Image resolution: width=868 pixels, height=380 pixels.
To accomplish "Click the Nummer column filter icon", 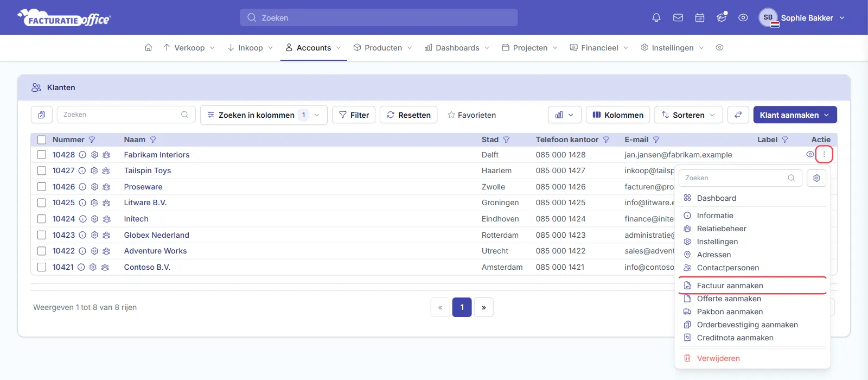I will [92, 140].
